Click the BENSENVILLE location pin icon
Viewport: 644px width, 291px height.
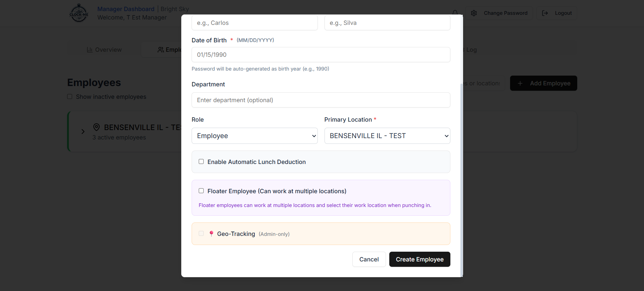(96, 127)
